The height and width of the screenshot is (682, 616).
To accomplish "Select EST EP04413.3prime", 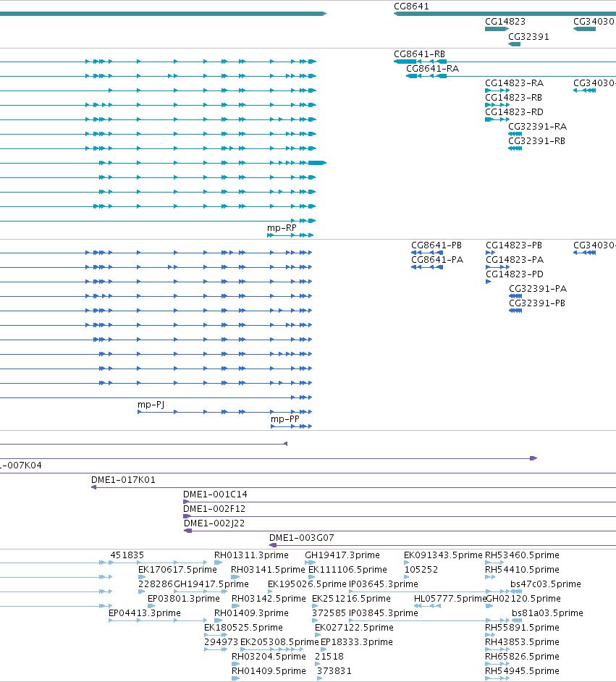I will tap(144, 613).
